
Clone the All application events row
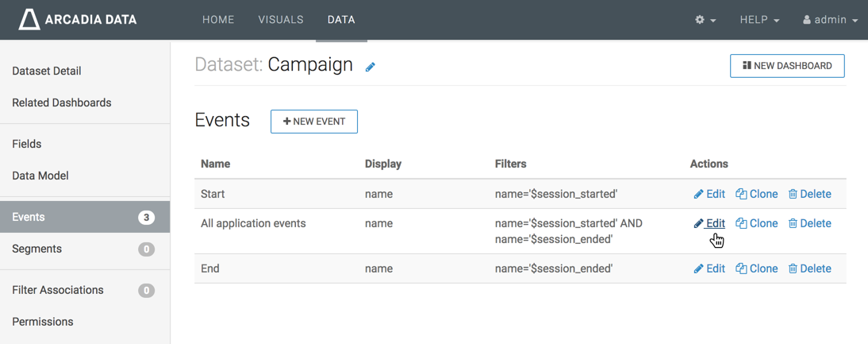[x=756, y=223]
